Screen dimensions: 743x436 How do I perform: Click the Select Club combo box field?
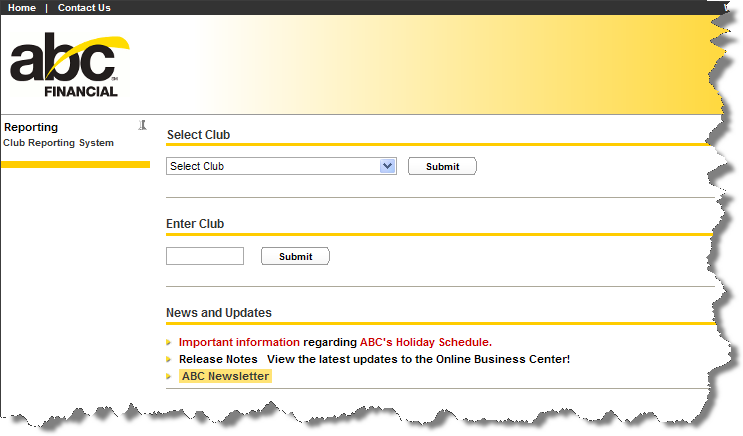tap(281, 166)
